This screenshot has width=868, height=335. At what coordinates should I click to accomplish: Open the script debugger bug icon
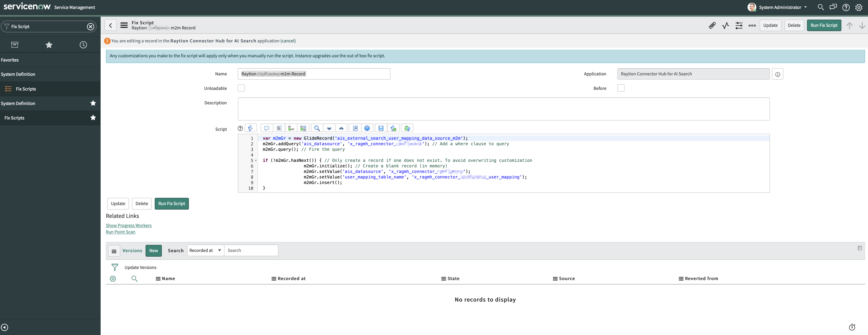tap(407, 128)
